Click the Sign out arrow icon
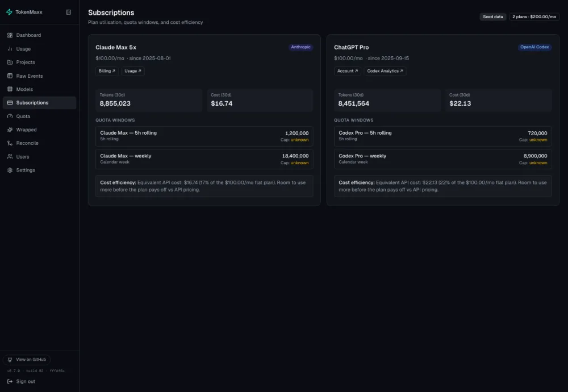Viewport: 568px width, 392px height. tap(10, 382)
